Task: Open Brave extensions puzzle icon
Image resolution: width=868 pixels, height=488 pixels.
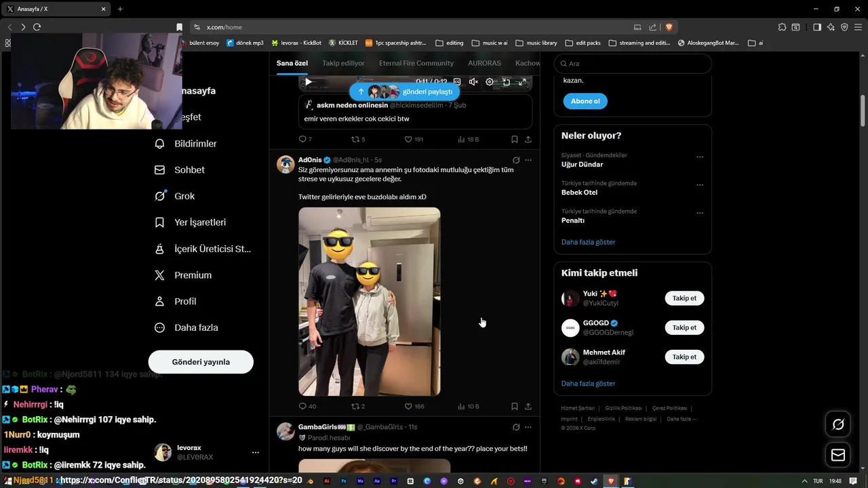Action: click(x=782, y=27)
